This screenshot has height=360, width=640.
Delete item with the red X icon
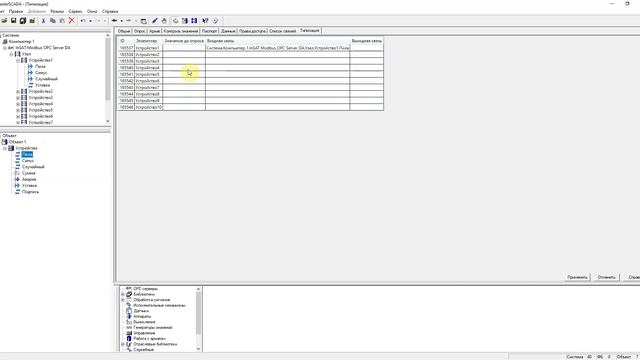[72, 20]
